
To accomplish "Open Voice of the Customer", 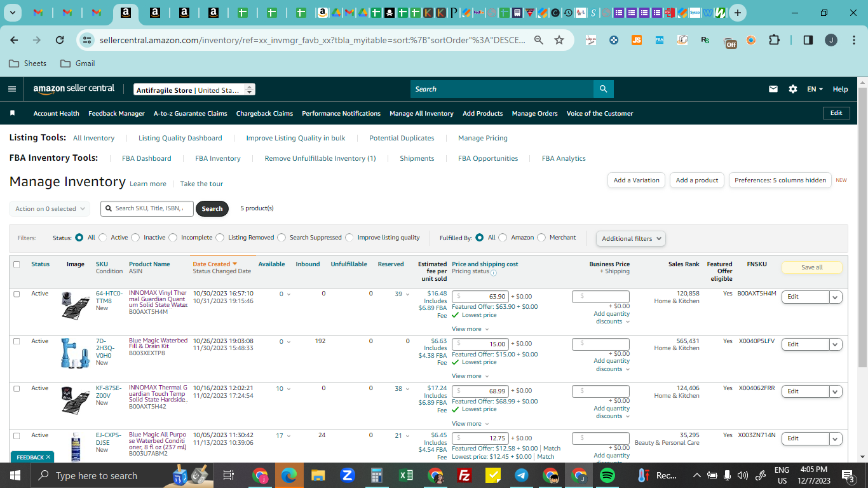I will click(x=600, y=114).
